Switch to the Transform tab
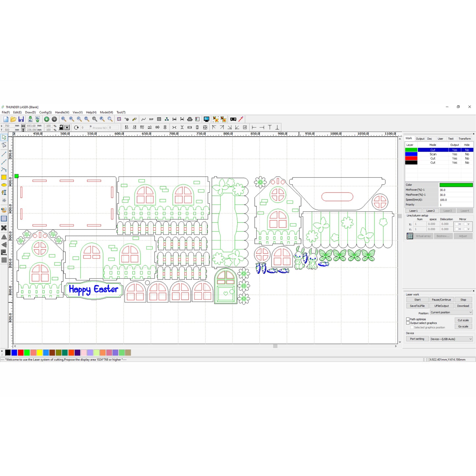This screenshot has width=476, height=476. (x=464, y=139)
